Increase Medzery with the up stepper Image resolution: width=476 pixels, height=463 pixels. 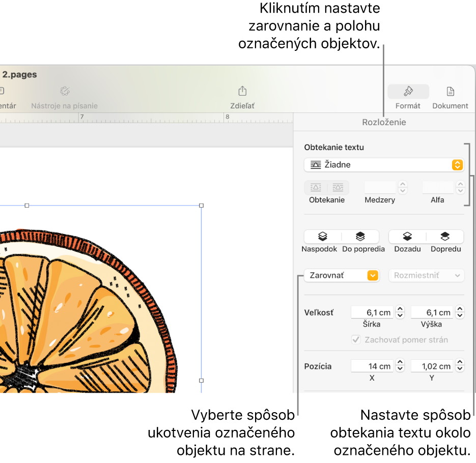coord(403,184)
